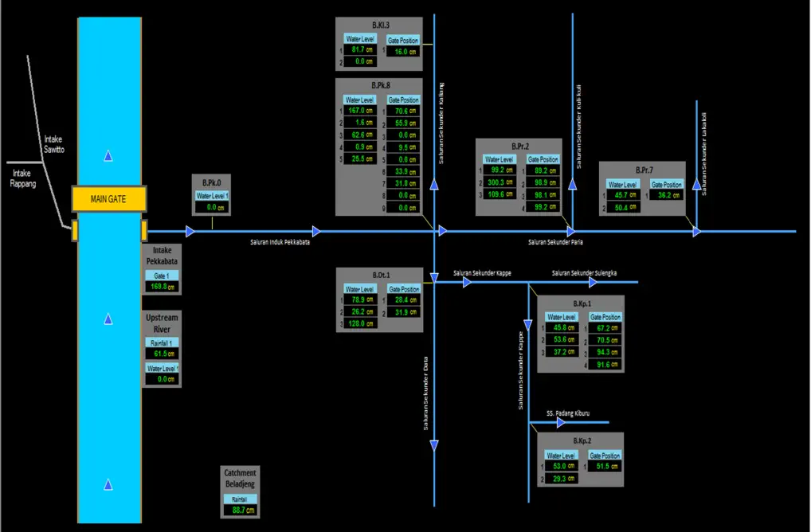This screenshot has height=532, width=811.
Task: Click the B.Kp.2 Gate Position value 51.5 cm
Action: 604,466
